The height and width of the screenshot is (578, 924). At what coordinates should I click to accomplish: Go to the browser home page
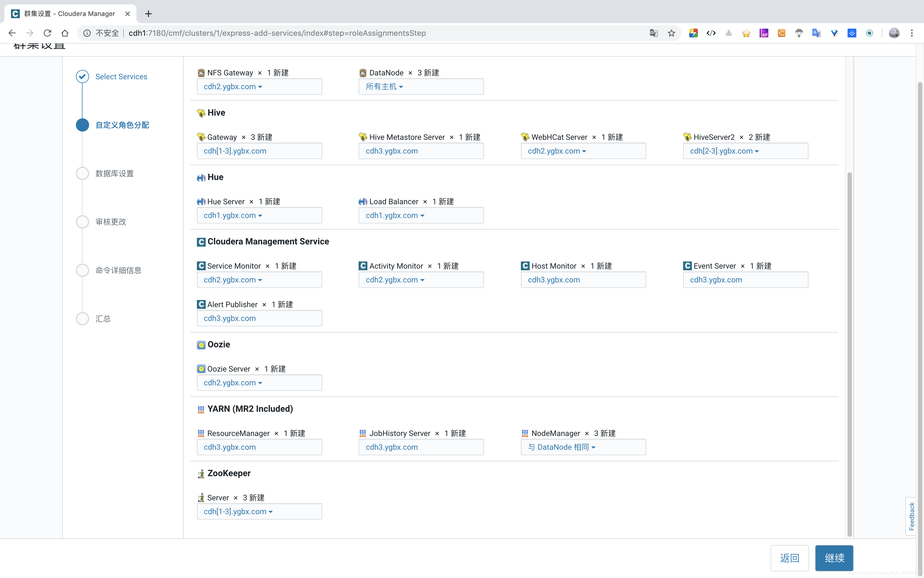(x=65, y=33)
